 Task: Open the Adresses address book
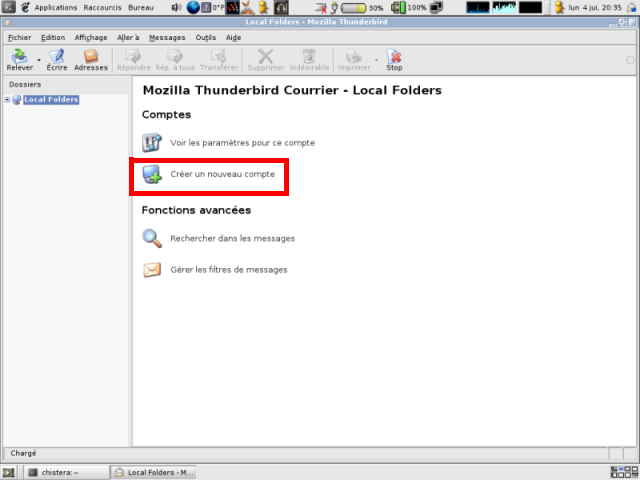pos(90,57)
